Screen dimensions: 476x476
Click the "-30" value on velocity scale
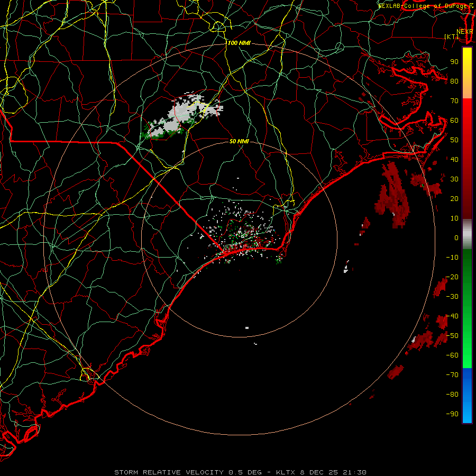pos(452,297)
